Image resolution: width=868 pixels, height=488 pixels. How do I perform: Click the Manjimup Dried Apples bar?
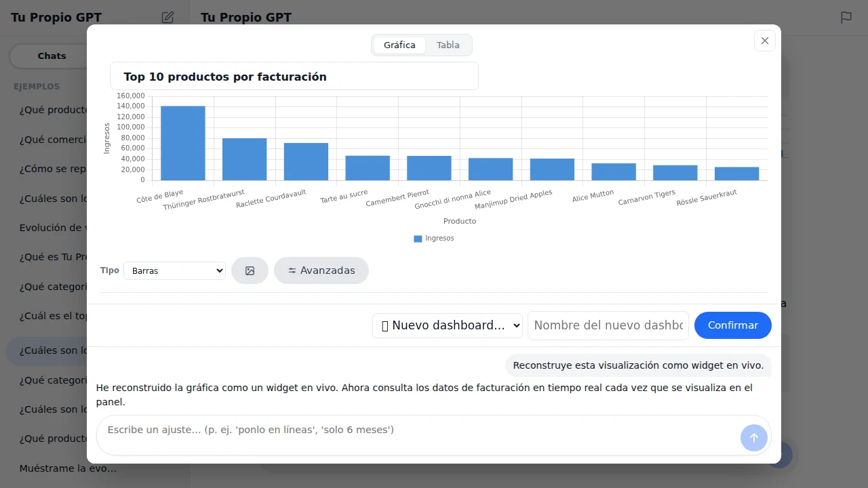tap(552, 169)
